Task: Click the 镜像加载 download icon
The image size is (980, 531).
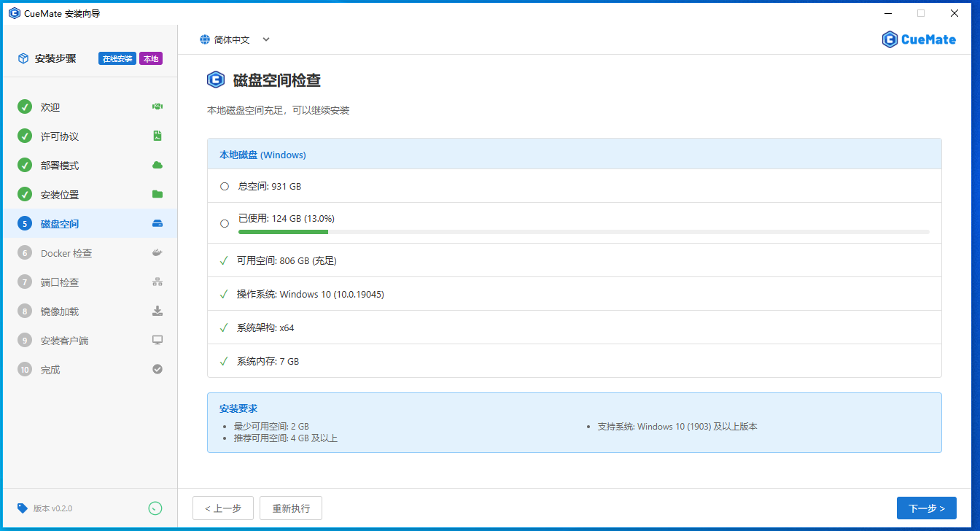Action: click(157, 311)
